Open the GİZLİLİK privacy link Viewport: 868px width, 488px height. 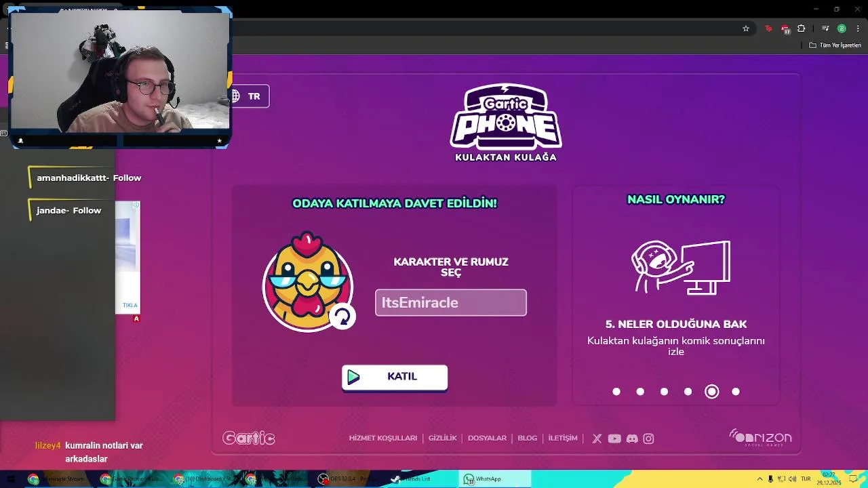pos(443,439)
